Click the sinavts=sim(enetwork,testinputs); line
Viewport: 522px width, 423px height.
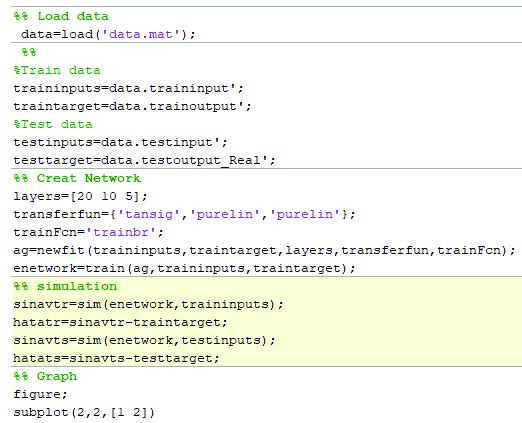[144, 340]
